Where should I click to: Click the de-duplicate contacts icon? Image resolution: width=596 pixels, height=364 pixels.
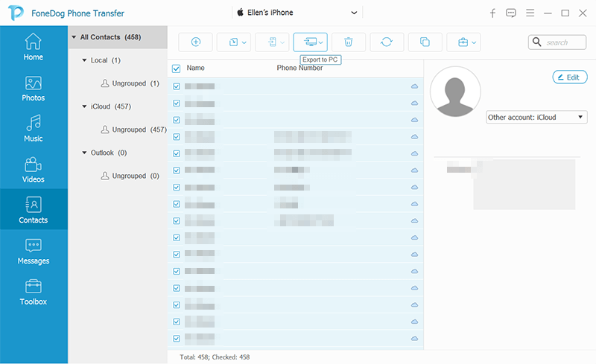point(425,42)
